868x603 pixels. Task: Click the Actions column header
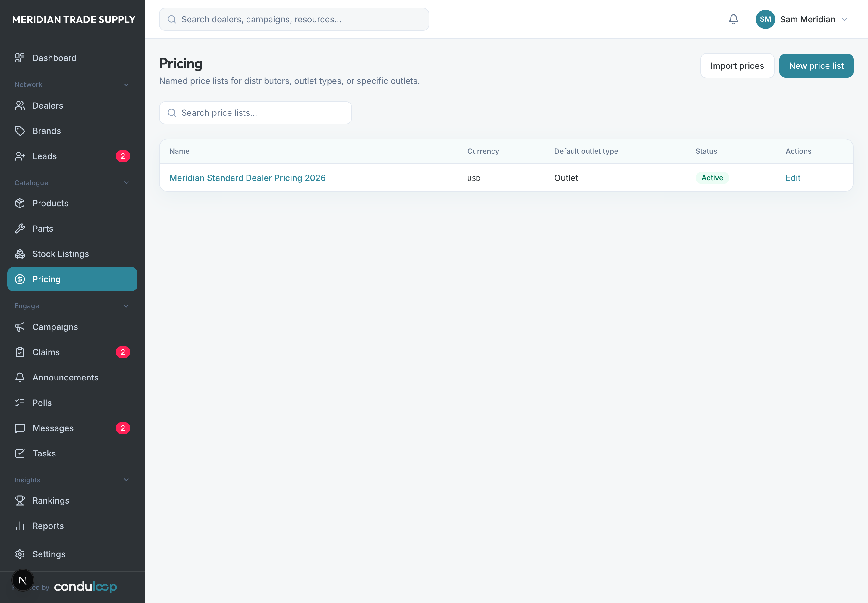798,151
